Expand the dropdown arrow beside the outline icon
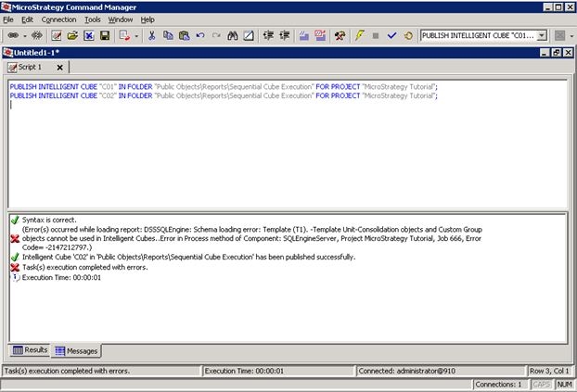 point(136,35)
